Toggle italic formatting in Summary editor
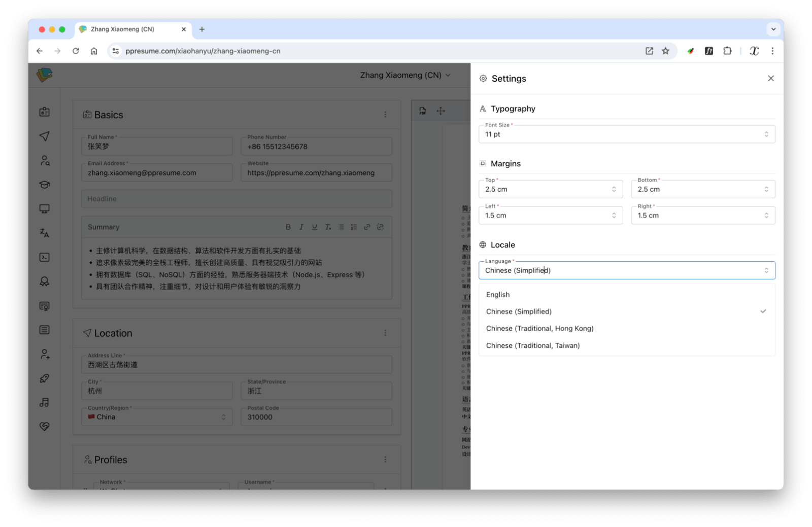The width and height of the screenshot is (812, 527). point(301,227)
